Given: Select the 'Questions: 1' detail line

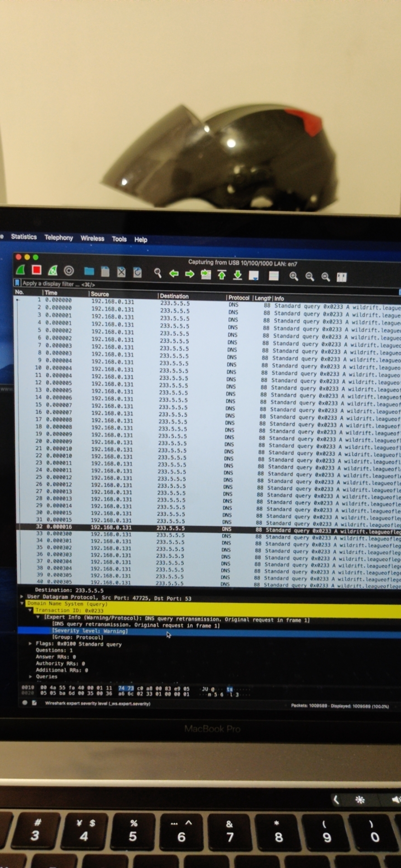Looking at the screenshot, I should pyautogui.click(x=54, y=650).
